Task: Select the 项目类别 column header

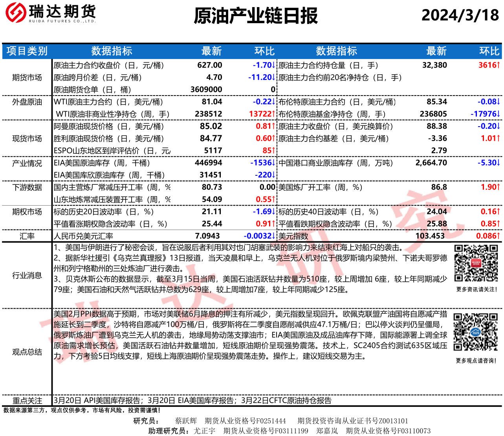Action: 27,51
